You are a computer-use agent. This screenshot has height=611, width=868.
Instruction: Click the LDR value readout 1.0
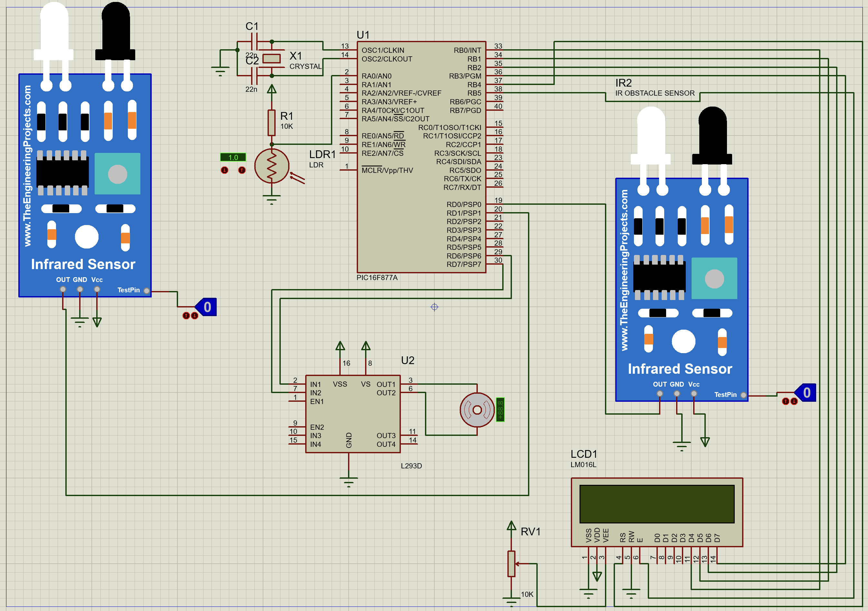point(233,157)
